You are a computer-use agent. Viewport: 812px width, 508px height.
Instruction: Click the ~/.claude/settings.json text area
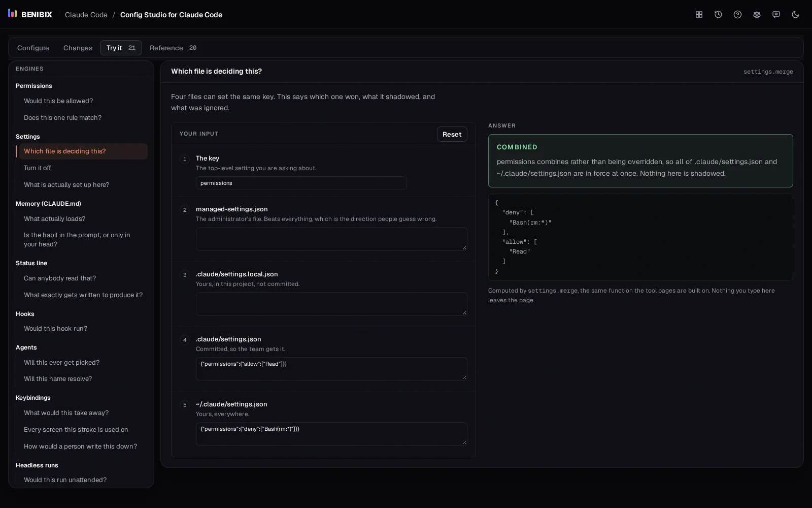[x=331, y=434]
